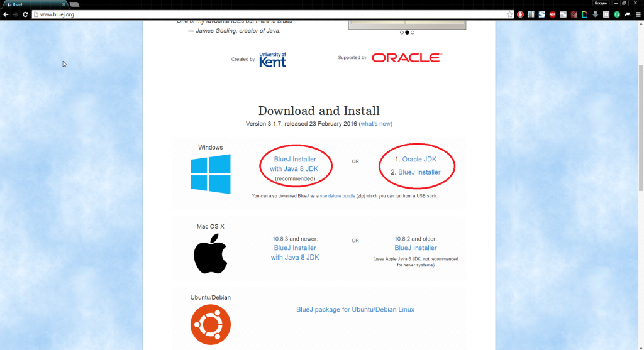Close the BlueJ tab
Image resolution: width=644 pixels, height=350 pixels.
point(64,4)
